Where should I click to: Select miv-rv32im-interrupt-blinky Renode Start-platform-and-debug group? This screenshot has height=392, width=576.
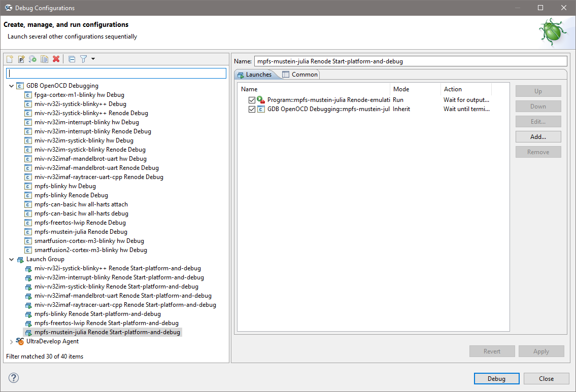pyautogui.click(x=119, y=278)
